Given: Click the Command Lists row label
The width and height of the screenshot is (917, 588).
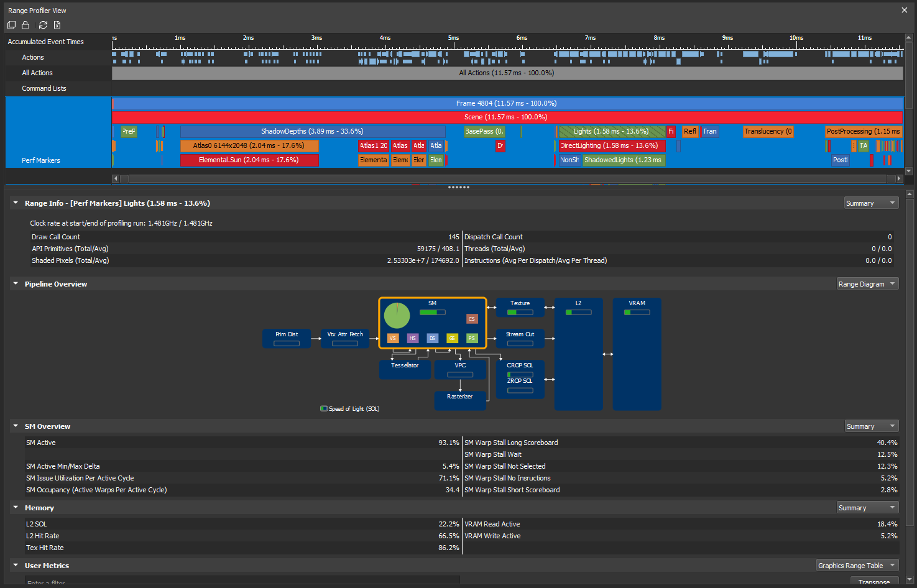Looking at the screenshot, I should tap(44, 88).
